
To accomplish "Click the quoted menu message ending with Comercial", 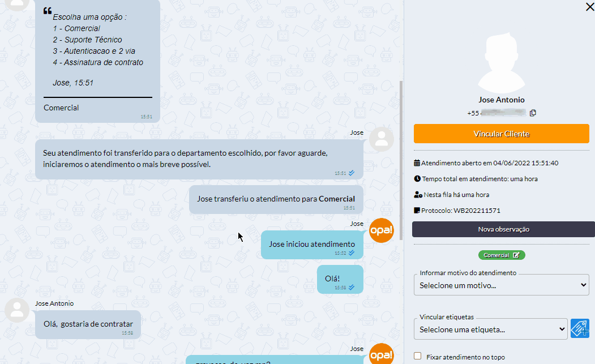I will 97,61.
